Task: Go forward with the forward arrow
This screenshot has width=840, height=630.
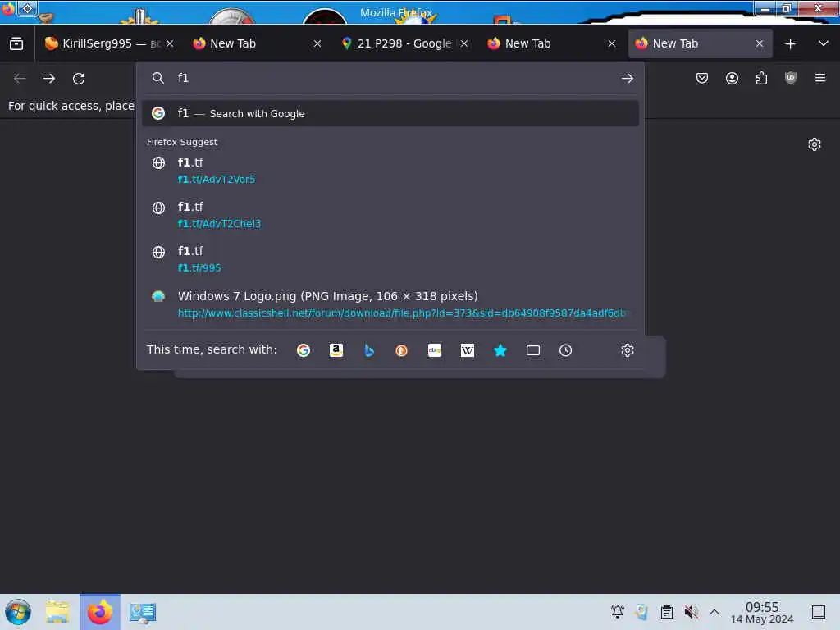Action: [x=49, y=79]
